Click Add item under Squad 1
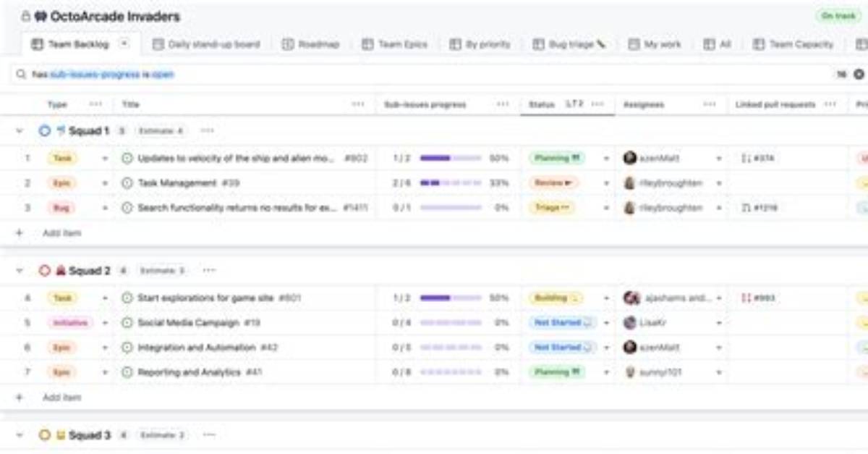Viewport: 868px width, 454px height. pos(62,233)
